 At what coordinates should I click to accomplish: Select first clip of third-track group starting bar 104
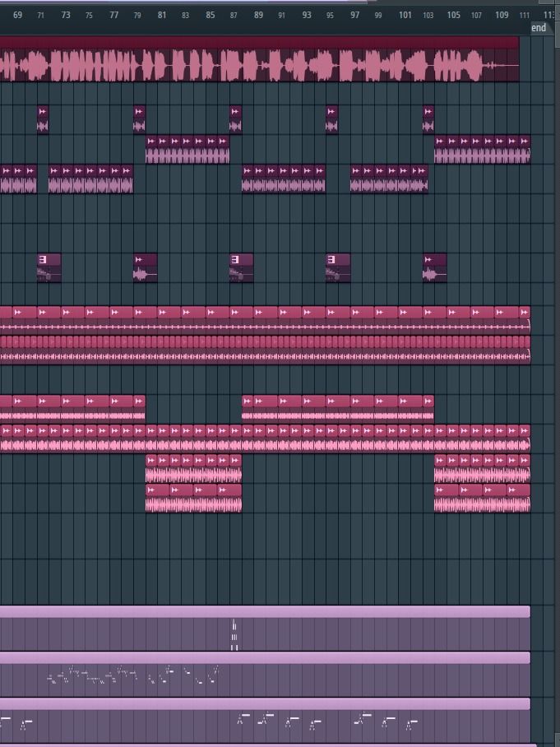pyautogui.click(x=440, y=149)
